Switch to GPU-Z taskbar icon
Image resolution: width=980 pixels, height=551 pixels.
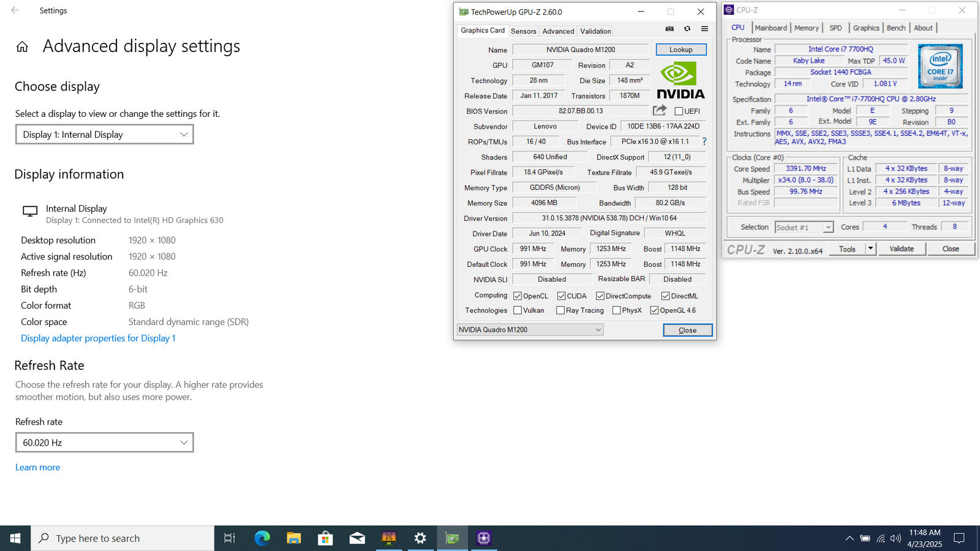tap(452, 538)
